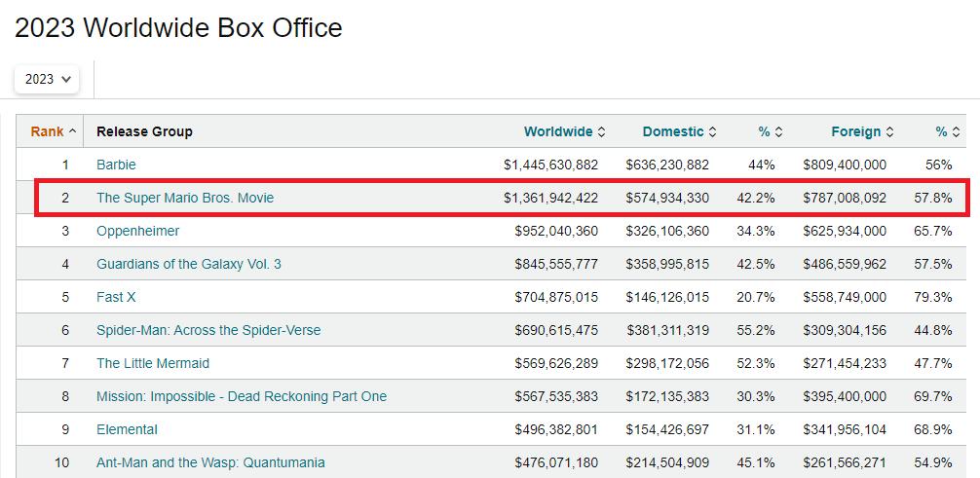
Task: Sort by Foreign gross column
Action: 862,131
